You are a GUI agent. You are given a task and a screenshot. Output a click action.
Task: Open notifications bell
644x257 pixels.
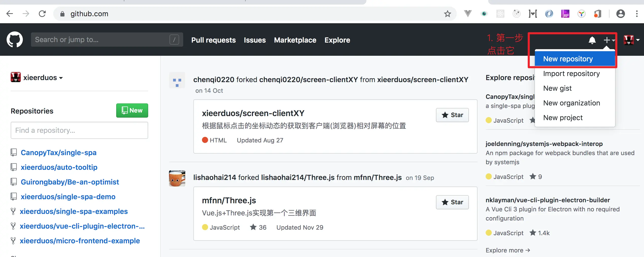592,40
